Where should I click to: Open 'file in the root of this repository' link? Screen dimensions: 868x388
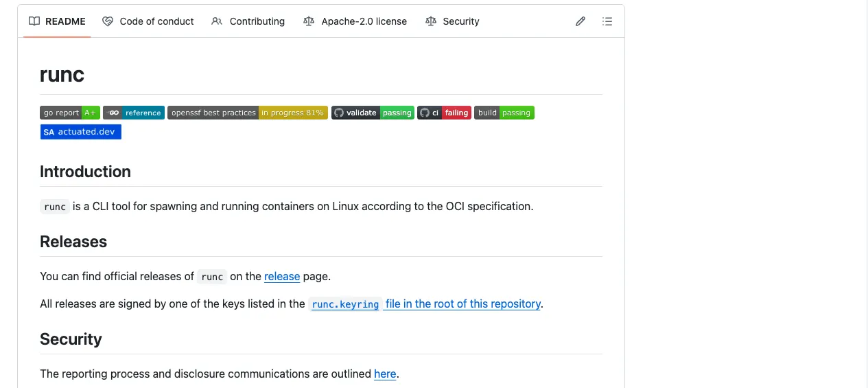463,304
